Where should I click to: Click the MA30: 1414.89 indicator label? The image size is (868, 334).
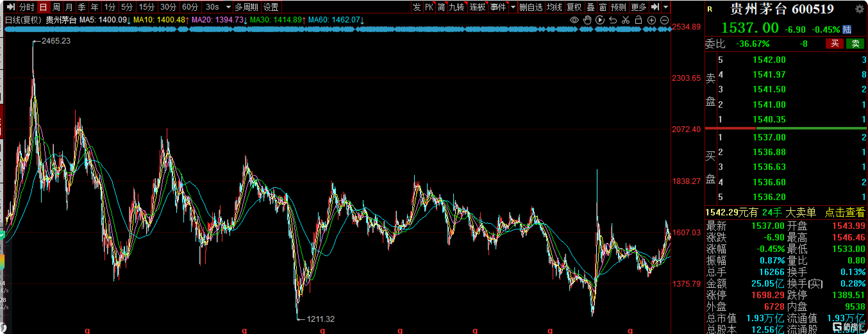point(278,20)
